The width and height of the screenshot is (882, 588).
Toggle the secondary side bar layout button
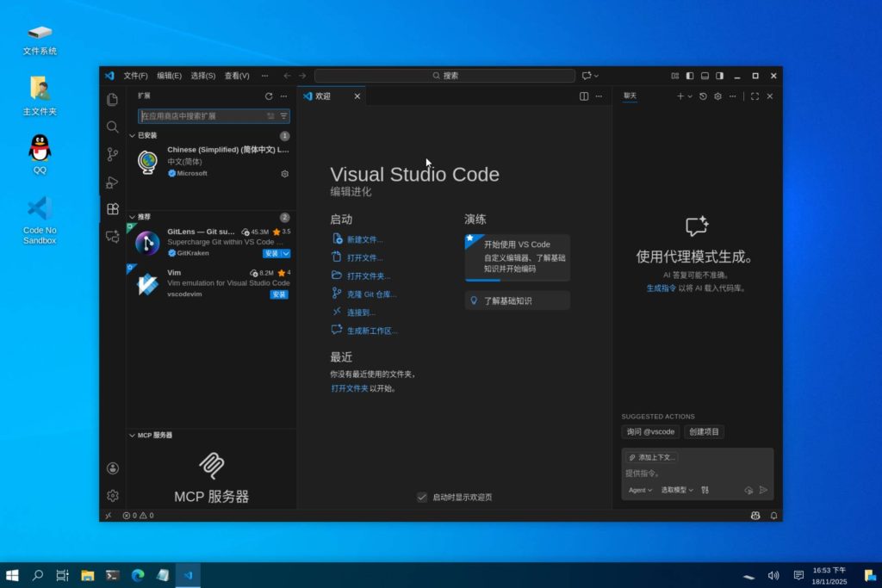(x=719, y=76)
